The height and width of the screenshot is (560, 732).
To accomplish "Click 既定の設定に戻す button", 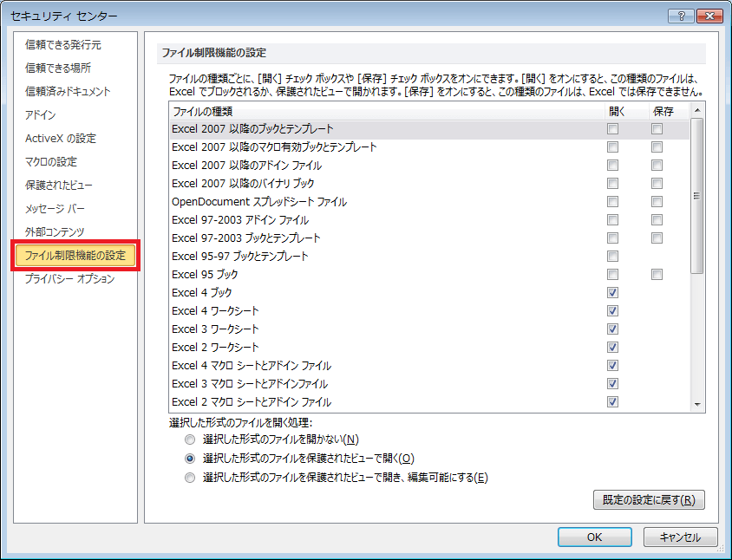I will point(649,500).
